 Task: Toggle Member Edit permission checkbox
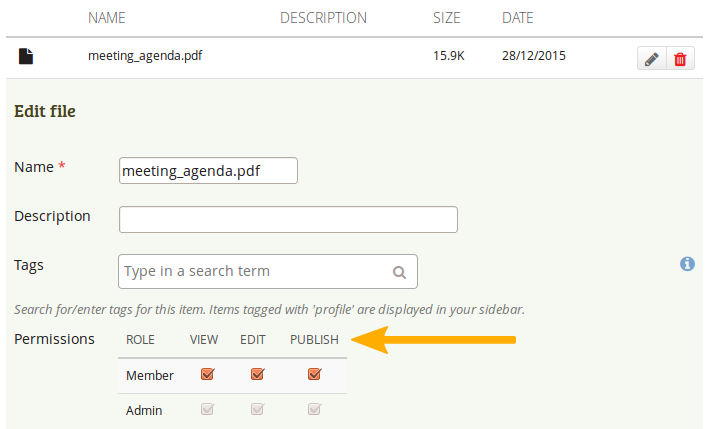257,375
